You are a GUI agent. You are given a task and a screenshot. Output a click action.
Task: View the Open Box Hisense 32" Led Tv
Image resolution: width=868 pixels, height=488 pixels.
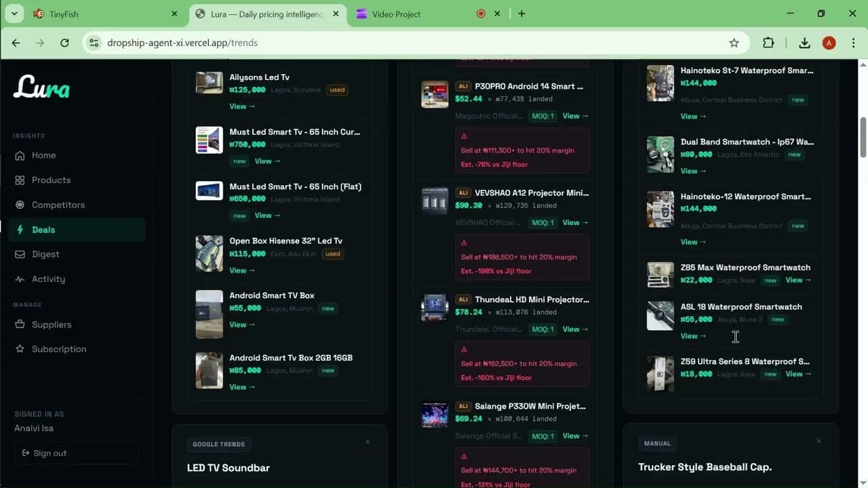242,270
